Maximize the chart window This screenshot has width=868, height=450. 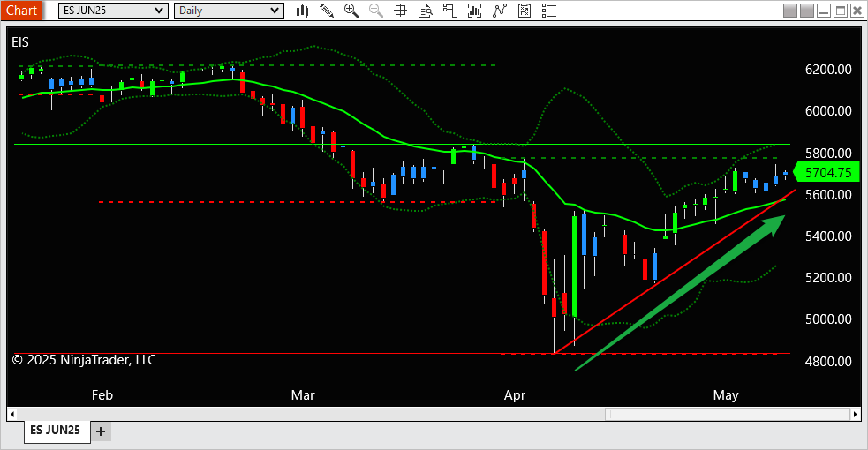coord(841,11)
